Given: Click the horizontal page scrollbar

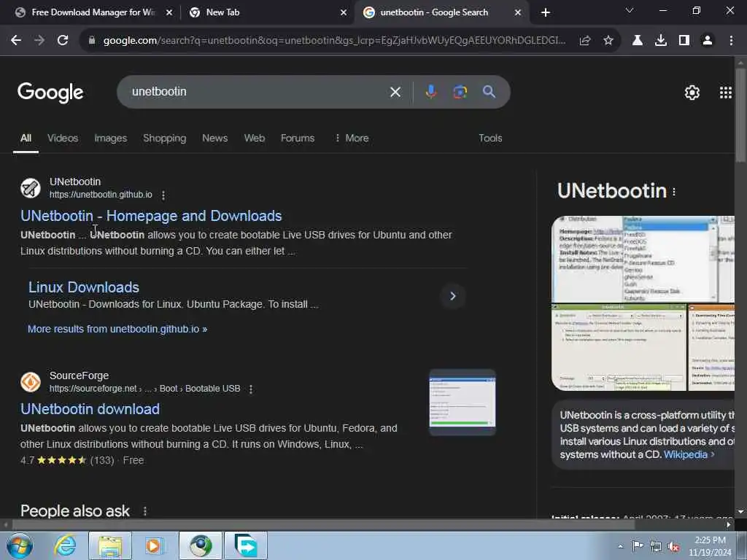Looking at the screenshot, I should (323, 525).
